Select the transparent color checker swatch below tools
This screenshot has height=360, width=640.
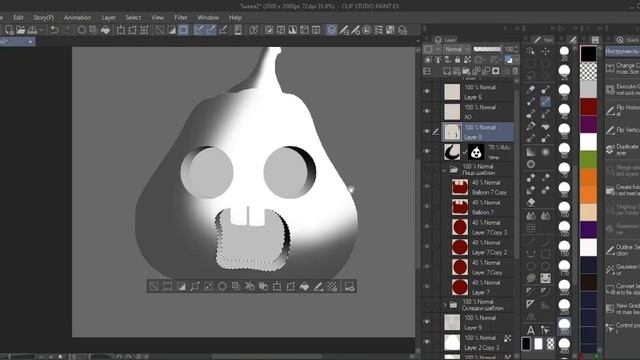551,344
